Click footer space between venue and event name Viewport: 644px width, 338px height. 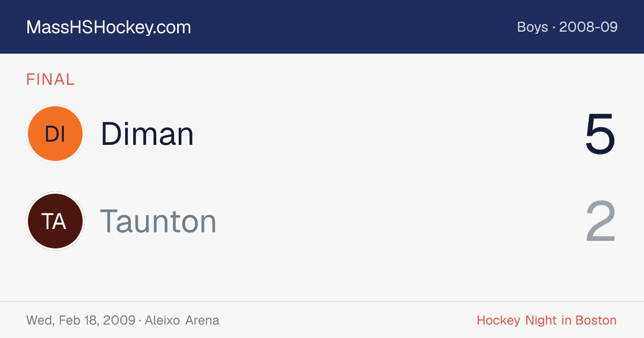(x=348, y=321)
